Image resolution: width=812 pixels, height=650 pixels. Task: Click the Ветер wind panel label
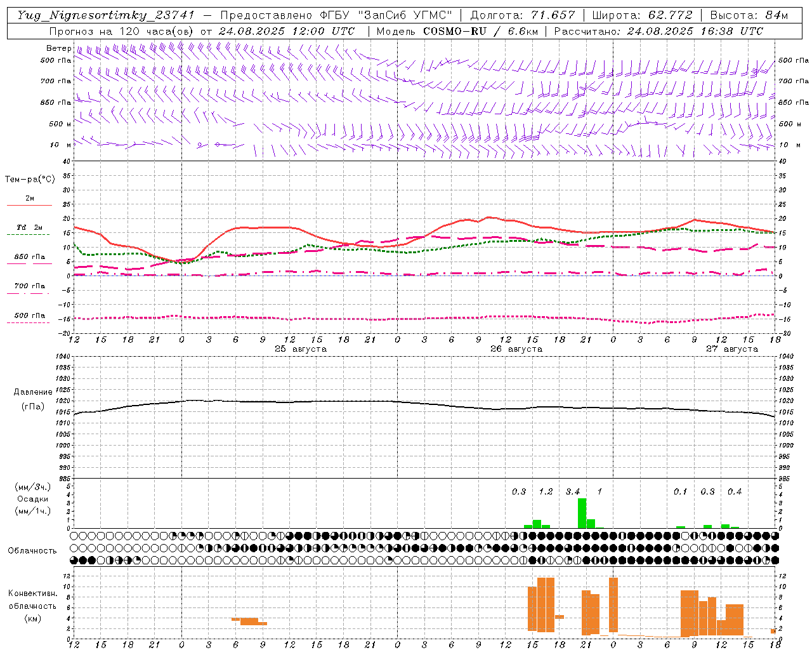(x=58, y=48)
